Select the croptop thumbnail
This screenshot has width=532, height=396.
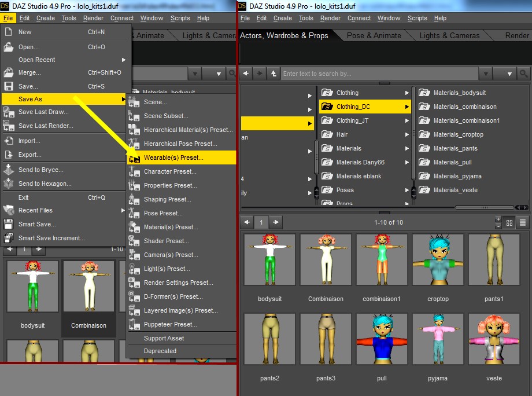pos(438,260)
